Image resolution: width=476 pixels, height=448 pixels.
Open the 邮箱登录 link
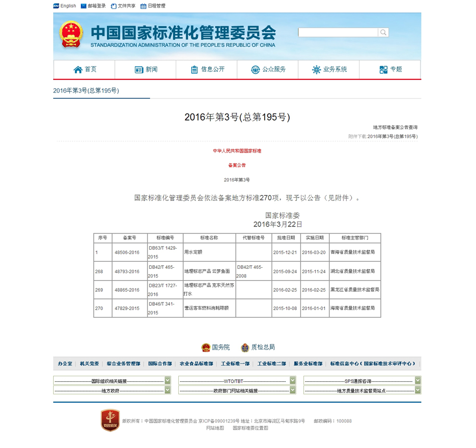[96, 6]
